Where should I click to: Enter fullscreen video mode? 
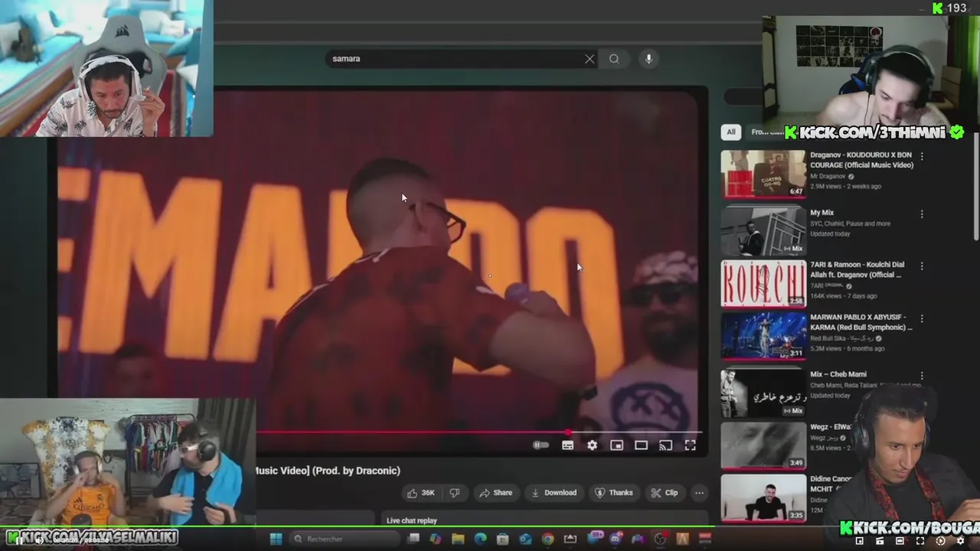point(690,445)
